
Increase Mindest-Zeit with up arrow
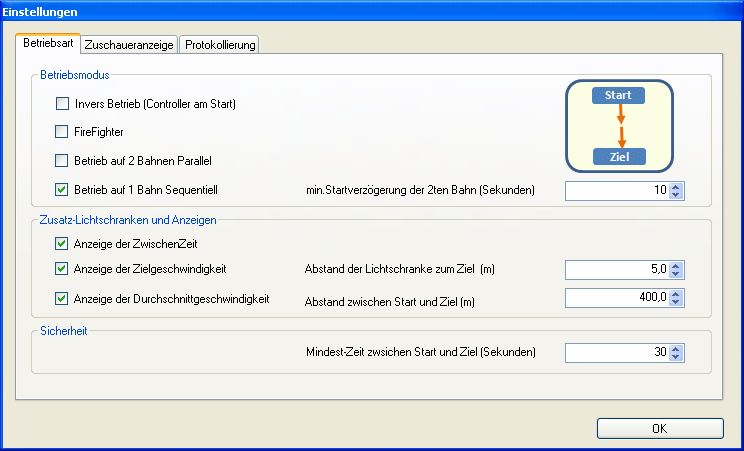[x=677, y=348]
